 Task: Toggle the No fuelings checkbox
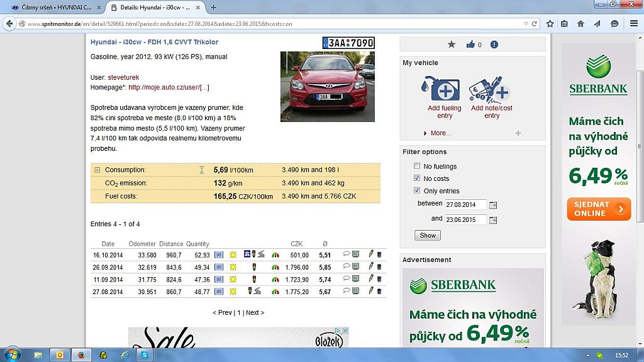click(417, 166)
